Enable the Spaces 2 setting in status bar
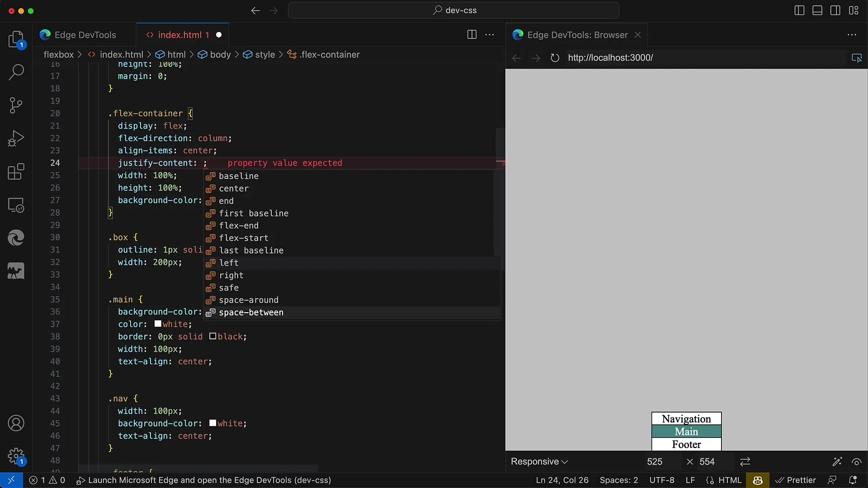The width and height of the screenshot is (868, 488). [619, 480]
